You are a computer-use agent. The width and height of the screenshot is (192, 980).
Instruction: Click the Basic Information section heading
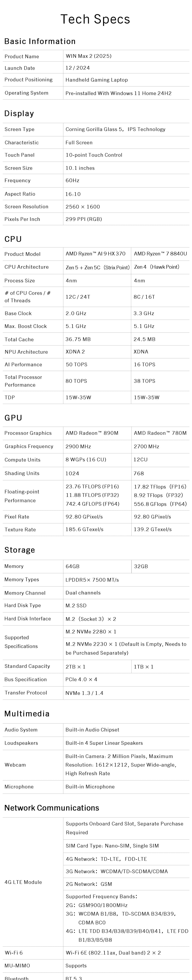[x=40, y=41]
